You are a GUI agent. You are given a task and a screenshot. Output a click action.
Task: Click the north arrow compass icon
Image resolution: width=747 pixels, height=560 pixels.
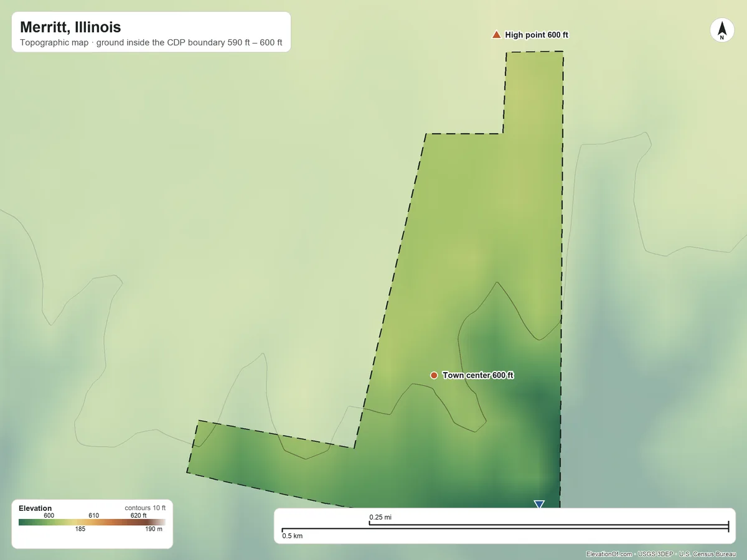coord(722,30)
